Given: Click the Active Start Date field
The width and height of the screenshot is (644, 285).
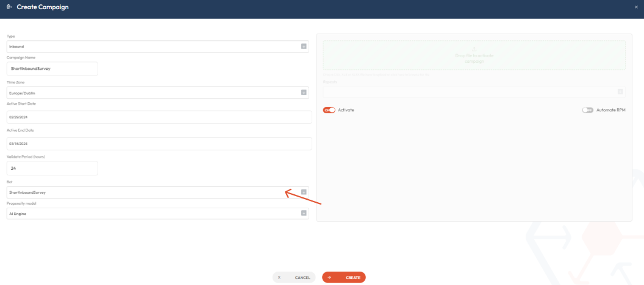Looking at the screenshot, I should 159,117.
